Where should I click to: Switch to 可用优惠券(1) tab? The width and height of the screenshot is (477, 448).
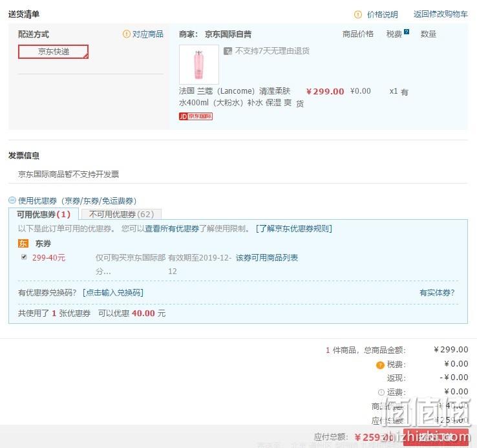pos(43,214)
